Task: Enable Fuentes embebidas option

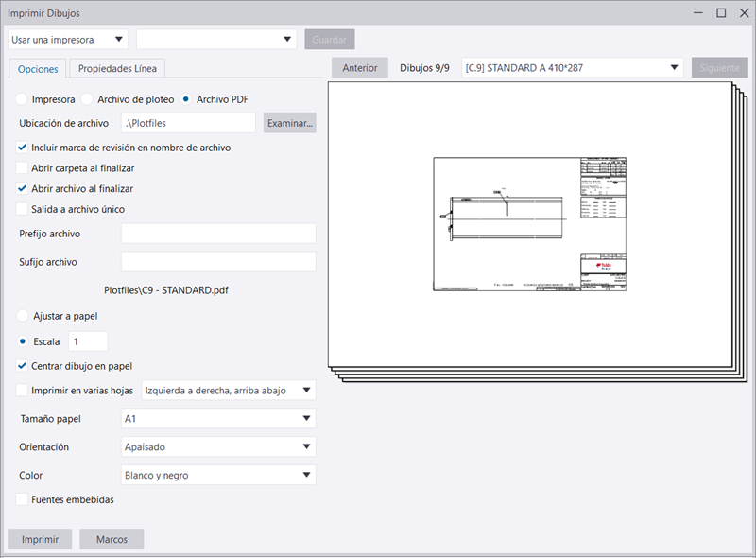Action: [x=22, y=499]
